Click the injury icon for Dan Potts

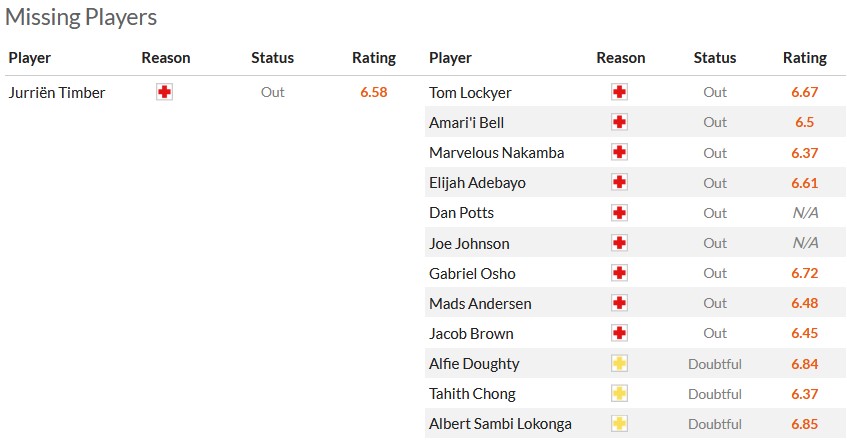620,213
